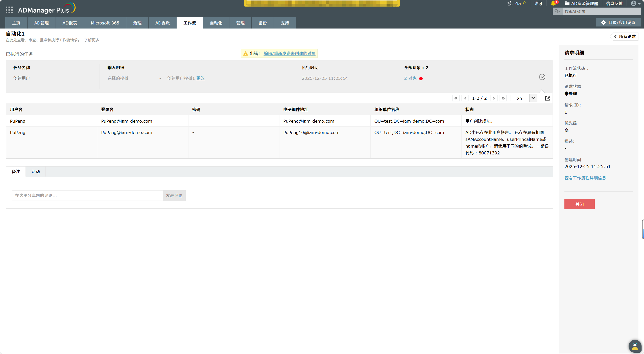Open 编辑/重新发送未创建的对象 link
The image size is (644, 354).
point(290,53)
